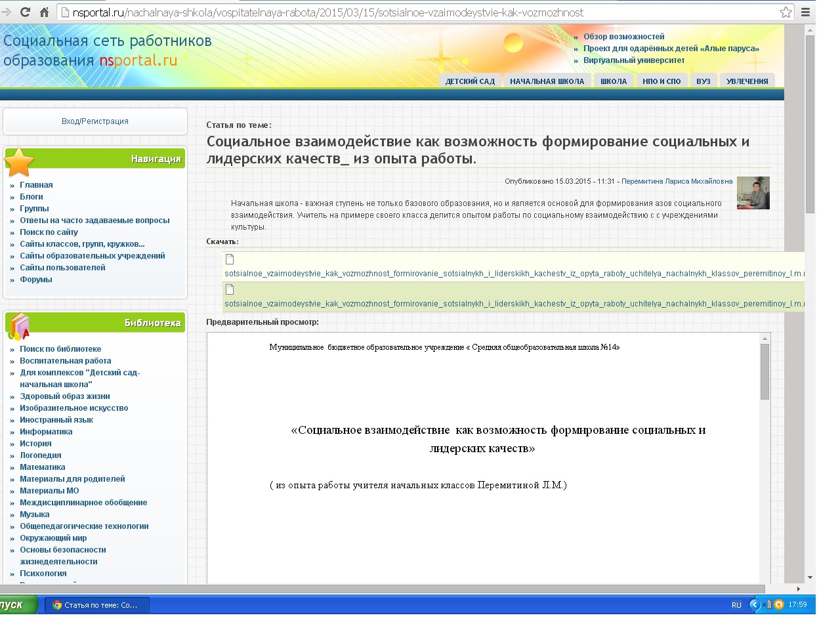Open Окружающий мир section

[x=53, y=538]
